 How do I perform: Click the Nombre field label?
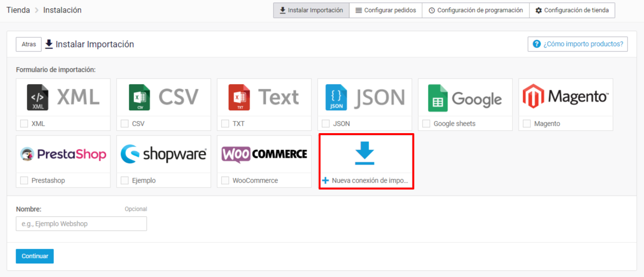click(29, 209)
